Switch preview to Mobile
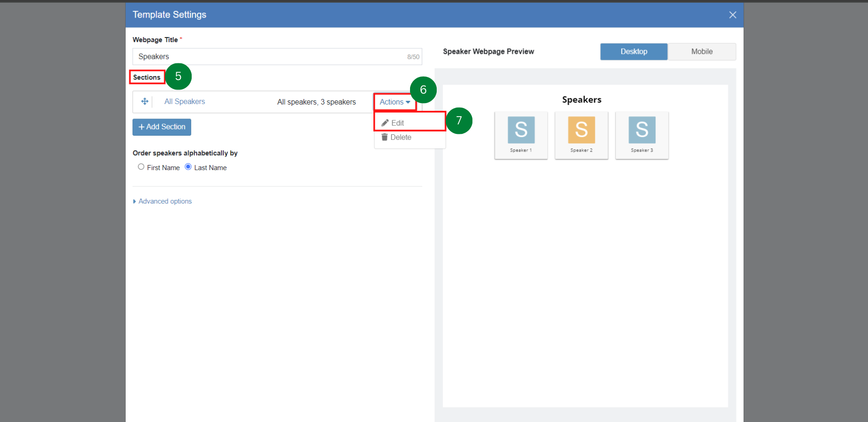 (702, 52)
